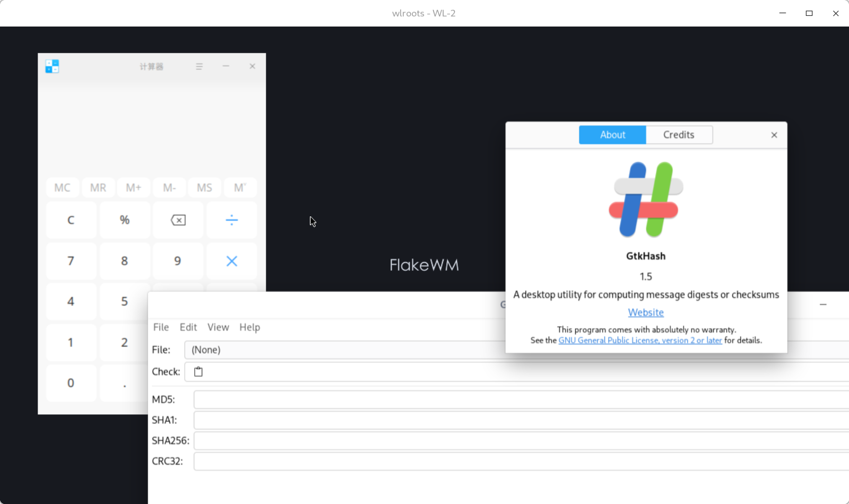Viewport: 849px width, 504px height.
Task: Select the multiply operator in calculator
Action: pos(232,260)
